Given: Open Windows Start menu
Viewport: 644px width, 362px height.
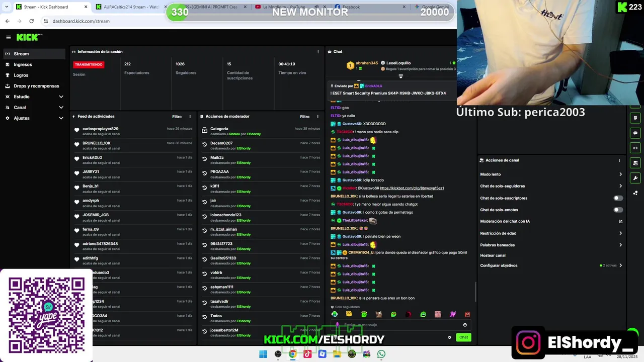Looking at the screenshot, I should point(263,354).
